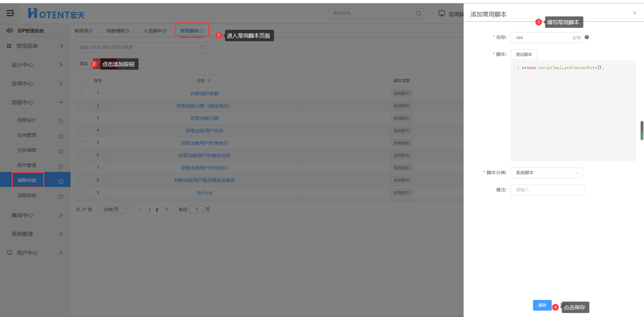Image resolution: width=644 pixels, height=317 pixels.
Task: Open 附件管理 in the sidebar
Action: coord(26,166)
